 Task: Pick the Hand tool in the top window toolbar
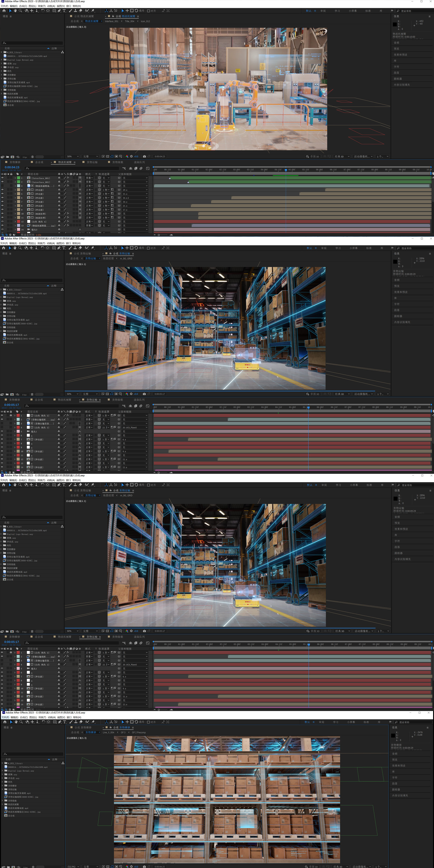click(15, 11)
